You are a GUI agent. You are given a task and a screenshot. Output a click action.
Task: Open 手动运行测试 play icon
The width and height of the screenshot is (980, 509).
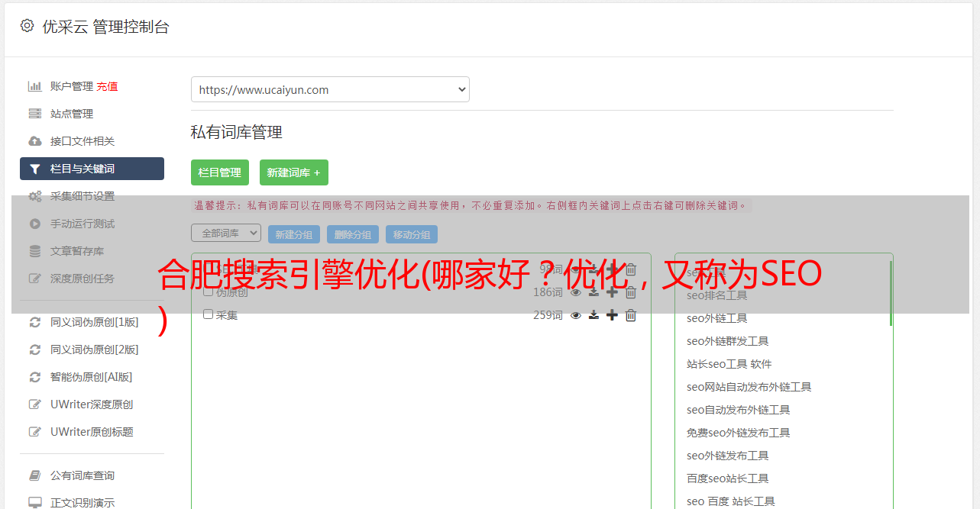pos(35,224)
